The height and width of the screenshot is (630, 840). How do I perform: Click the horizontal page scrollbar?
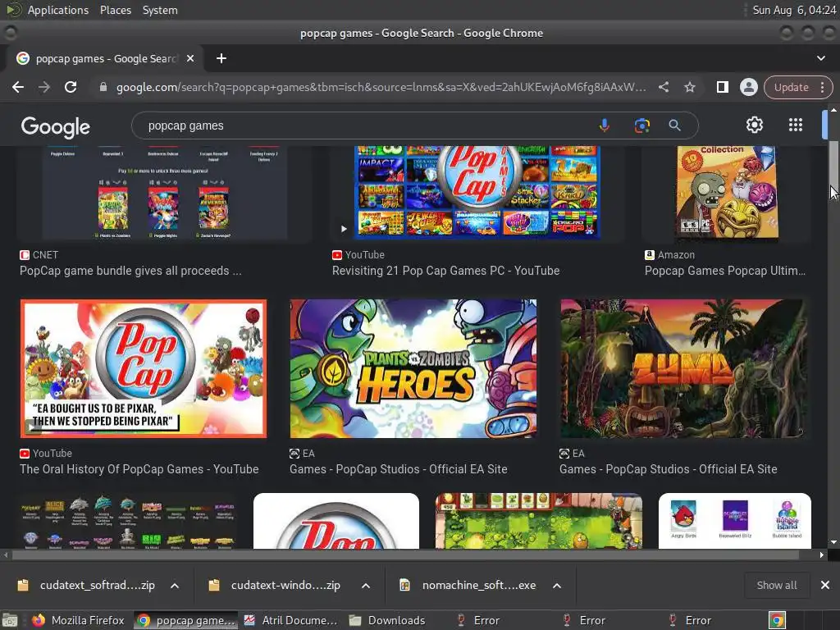(405, 555)
